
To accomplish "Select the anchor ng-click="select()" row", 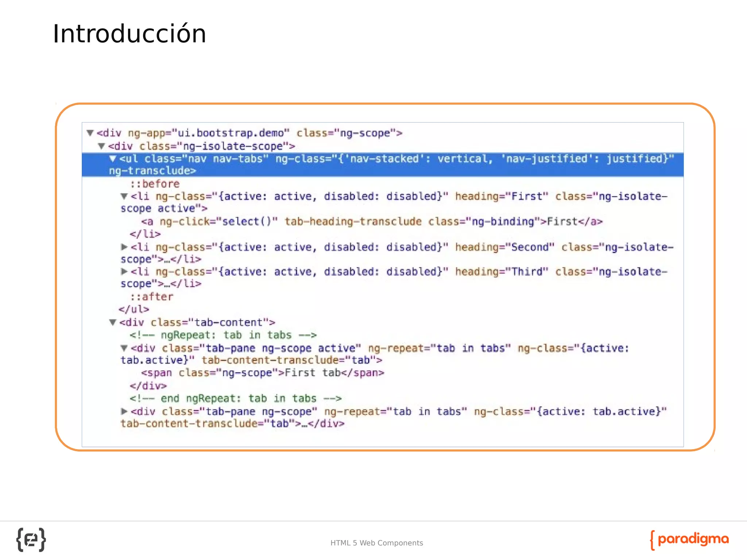I will 372,222.
